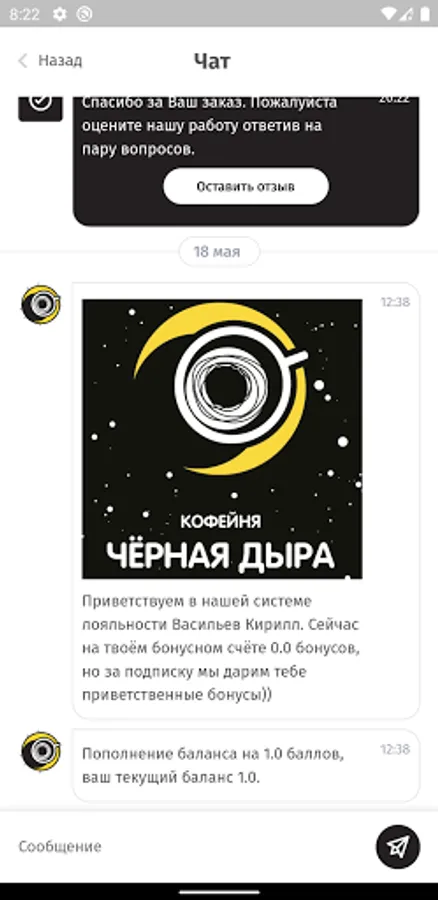Screen dimensions: 438x900
Task: Tap the paper plane send icon
Action: point(398,846)
